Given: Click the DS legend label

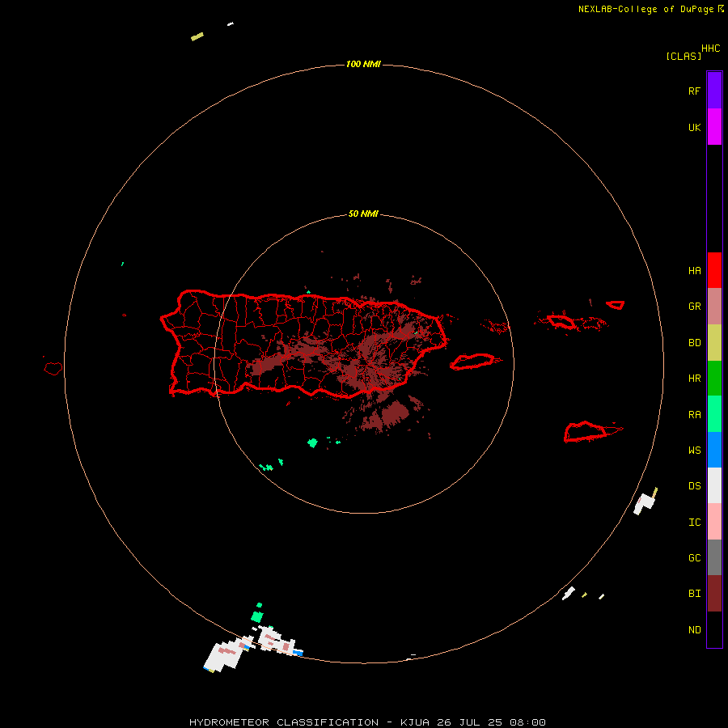Looking at the screenshot, I should click(694, 486).
